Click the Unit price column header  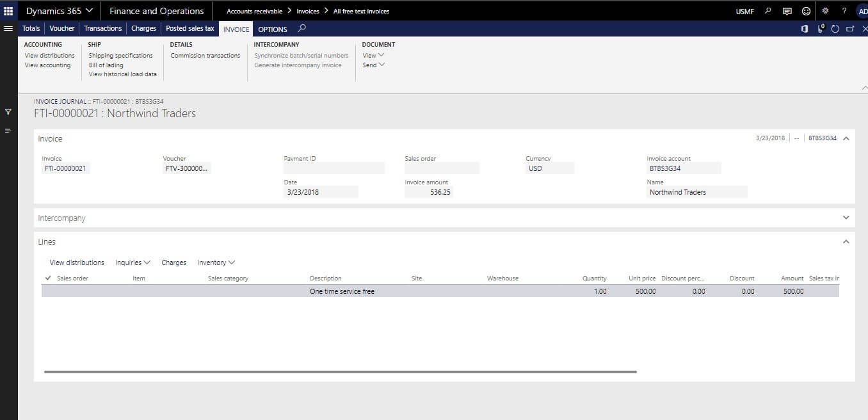[642, 279]
